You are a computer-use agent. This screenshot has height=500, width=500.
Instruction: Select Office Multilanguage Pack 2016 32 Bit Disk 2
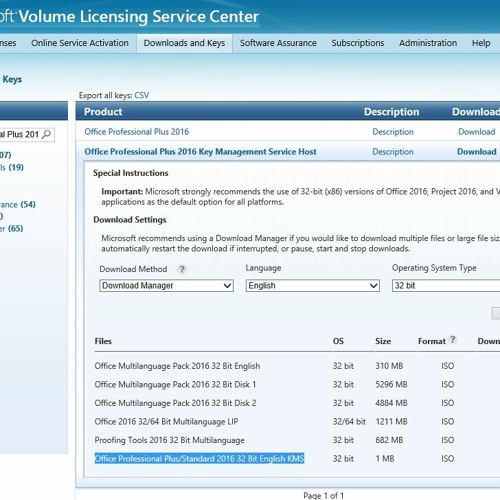pos(175,403)
